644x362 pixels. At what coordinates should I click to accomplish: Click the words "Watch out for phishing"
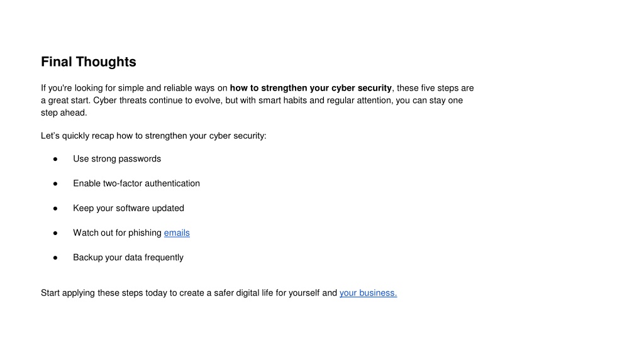(117, 233)
